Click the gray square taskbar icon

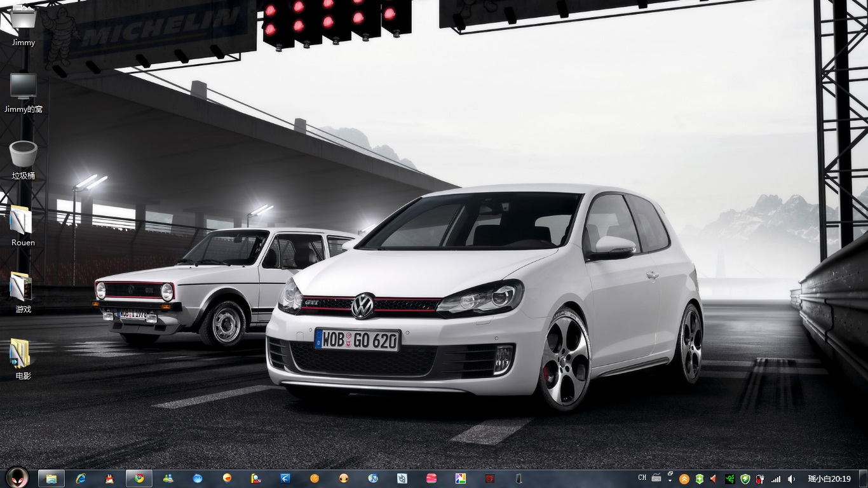tap(402, 478)
